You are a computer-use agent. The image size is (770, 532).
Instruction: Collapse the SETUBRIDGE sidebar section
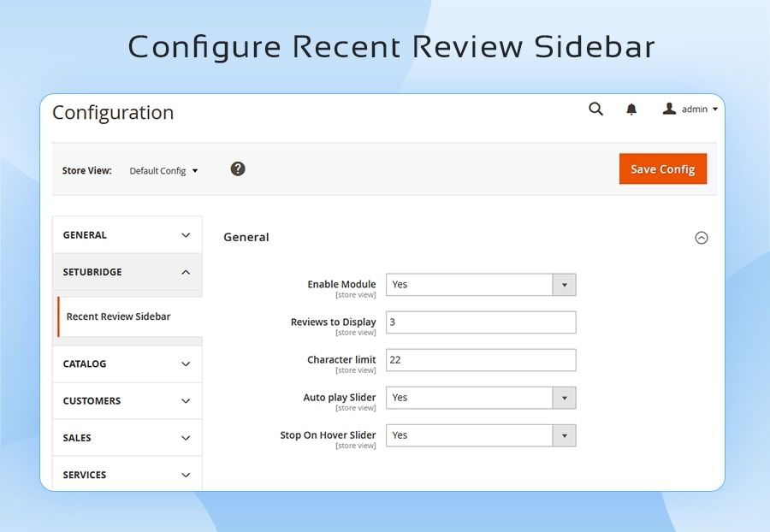click(x=127, y=272)
